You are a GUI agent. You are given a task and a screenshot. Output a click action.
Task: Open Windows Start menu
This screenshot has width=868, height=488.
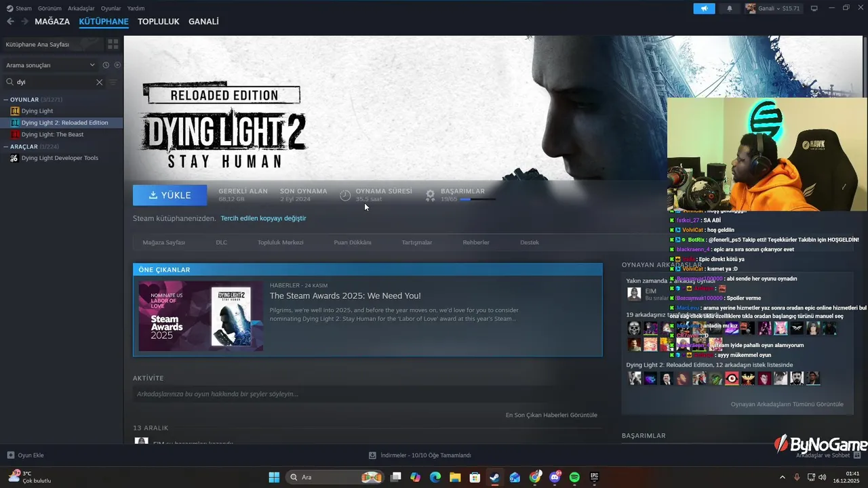pyautogui.click(x=274, y=477)
